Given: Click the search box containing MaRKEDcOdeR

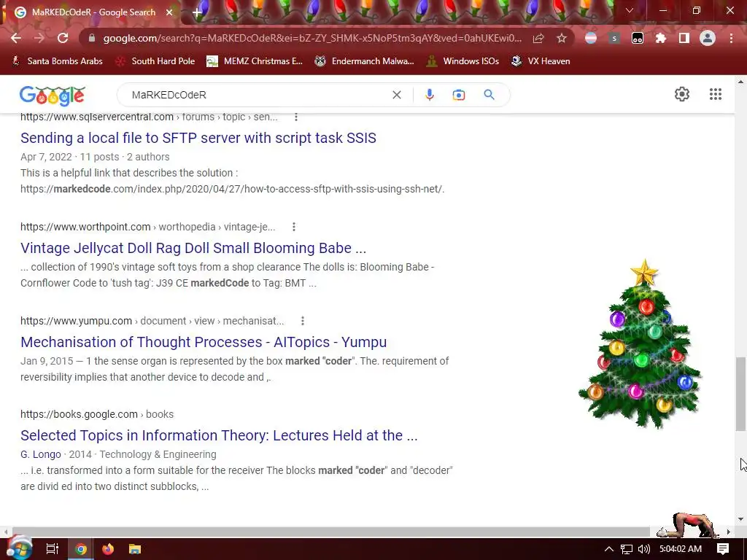Looking at the screenshot, I should click(258, 95).
